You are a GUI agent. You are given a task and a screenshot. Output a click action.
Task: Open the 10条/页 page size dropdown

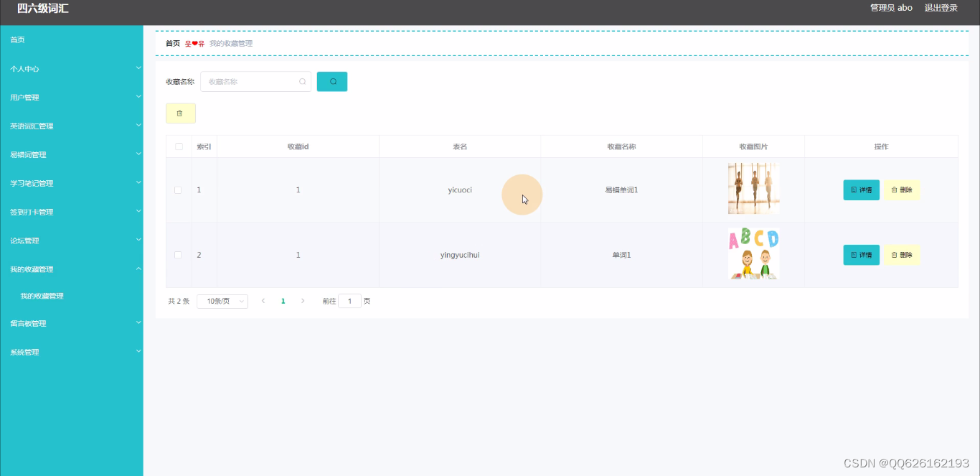(x=222, y=302)
